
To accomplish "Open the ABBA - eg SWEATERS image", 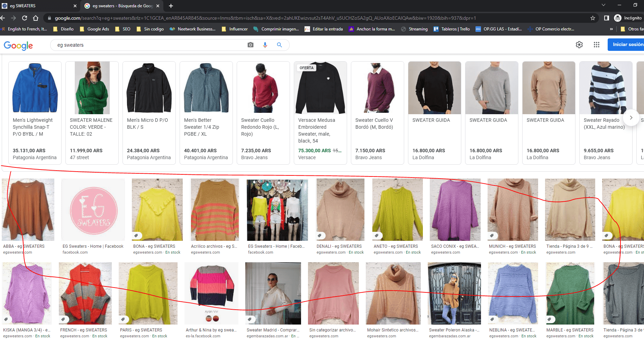I will (28, 210).
